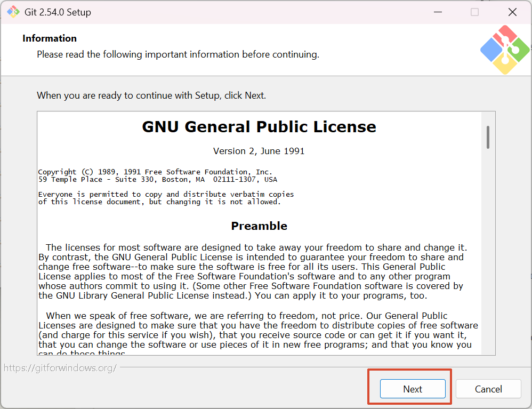Click the Free Software Foundation copyright line
532x409 pixels.
click(155, 172)
